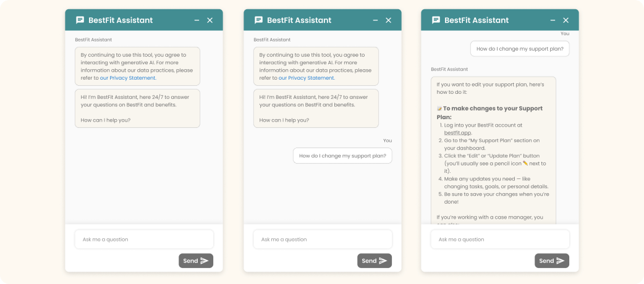Open the bestfit.app link in the instructions

tap(458, 133)
